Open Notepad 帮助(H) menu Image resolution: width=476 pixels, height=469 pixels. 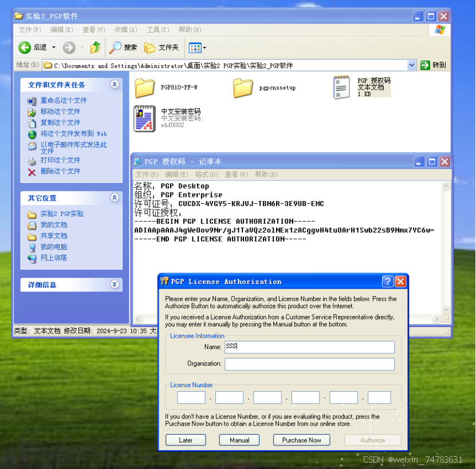(x=266, y=175)
